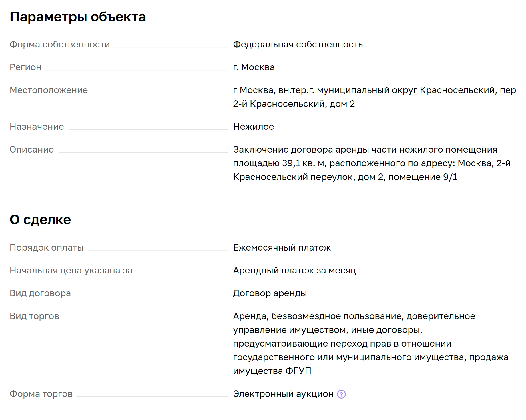Screen dimensions: 526x420
Task: Click the value г. Москва
Action: click(254, 67)
